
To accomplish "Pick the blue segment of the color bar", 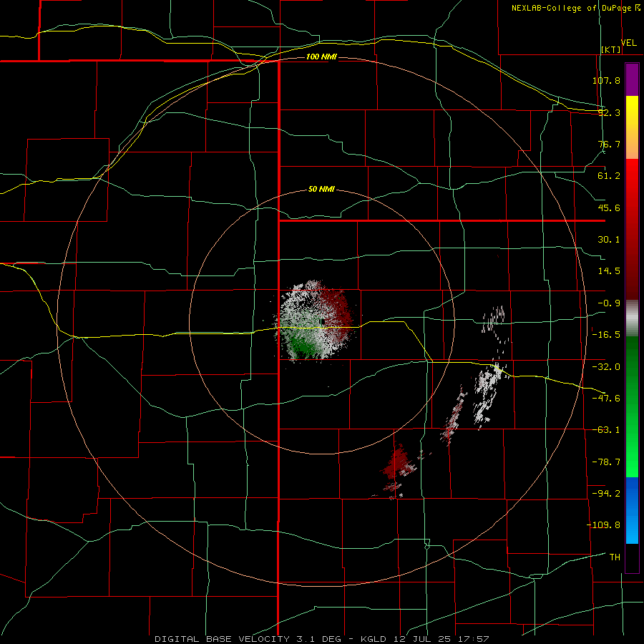I will click(632, 510).
